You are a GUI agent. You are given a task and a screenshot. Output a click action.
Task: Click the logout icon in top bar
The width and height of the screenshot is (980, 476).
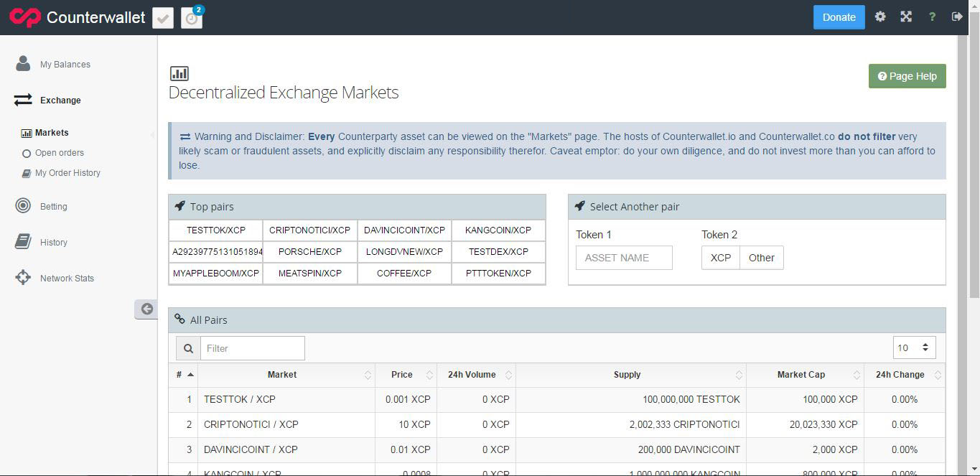point(957,17)
